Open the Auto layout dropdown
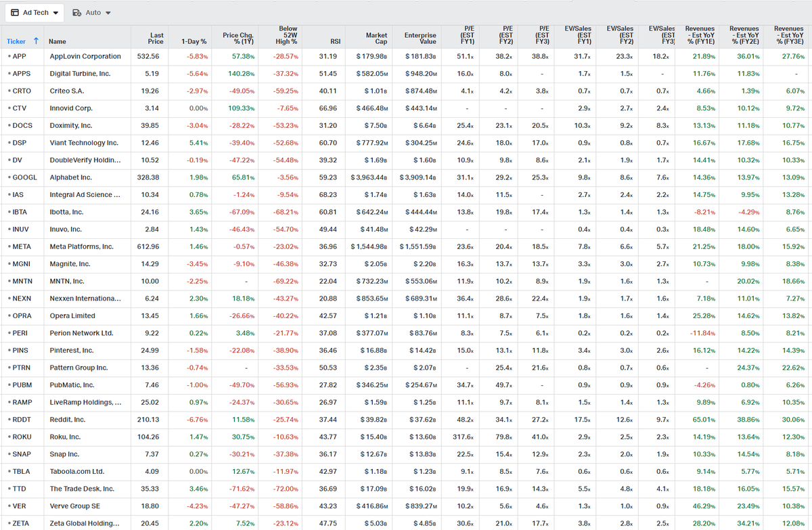Screen dimensions: 812x530 coord(92,13)
